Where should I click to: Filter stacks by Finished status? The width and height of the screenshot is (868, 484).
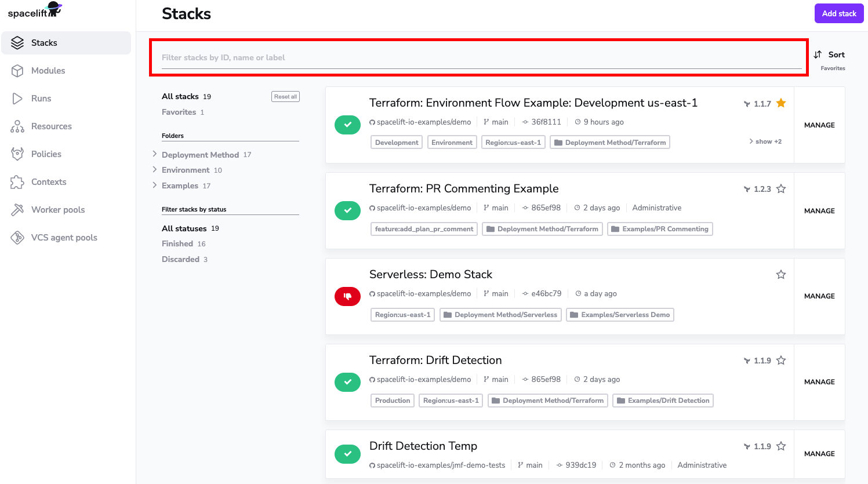coord(177,244)
